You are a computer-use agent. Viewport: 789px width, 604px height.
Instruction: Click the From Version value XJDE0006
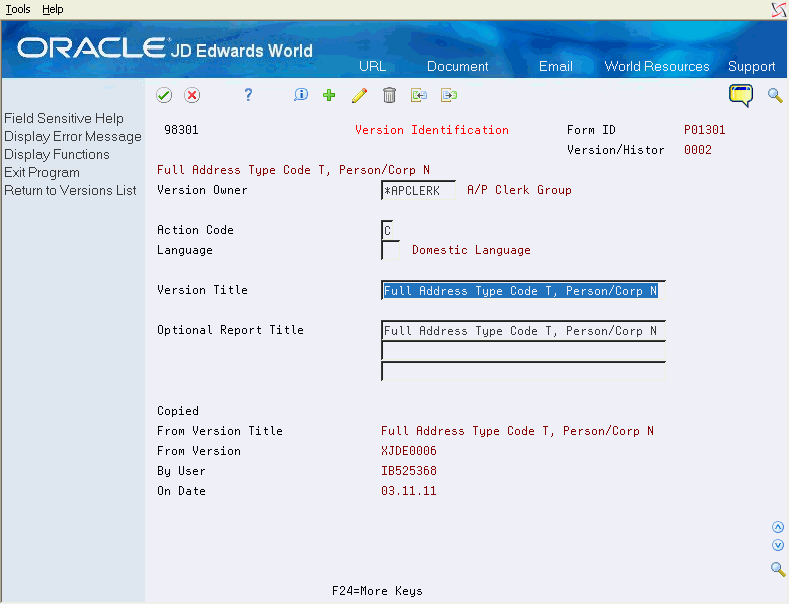tap(409, 451)
